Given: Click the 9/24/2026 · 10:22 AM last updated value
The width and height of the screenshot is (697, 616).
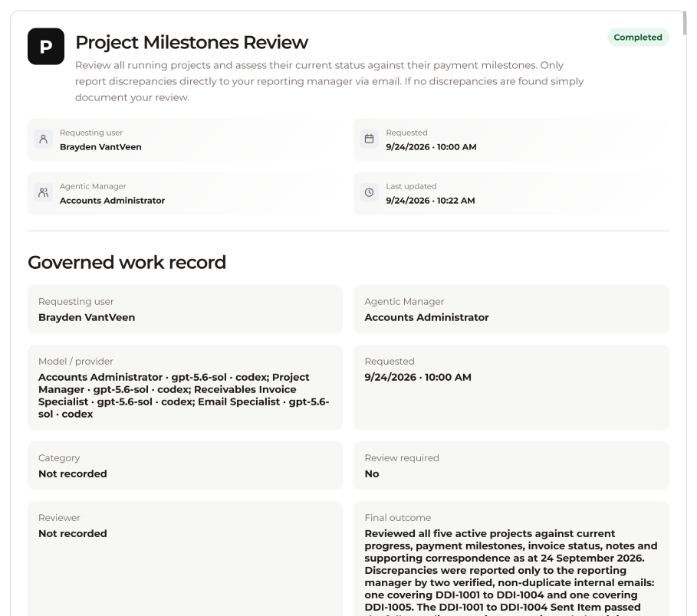Looking at the screenshot, I should 430,201.
